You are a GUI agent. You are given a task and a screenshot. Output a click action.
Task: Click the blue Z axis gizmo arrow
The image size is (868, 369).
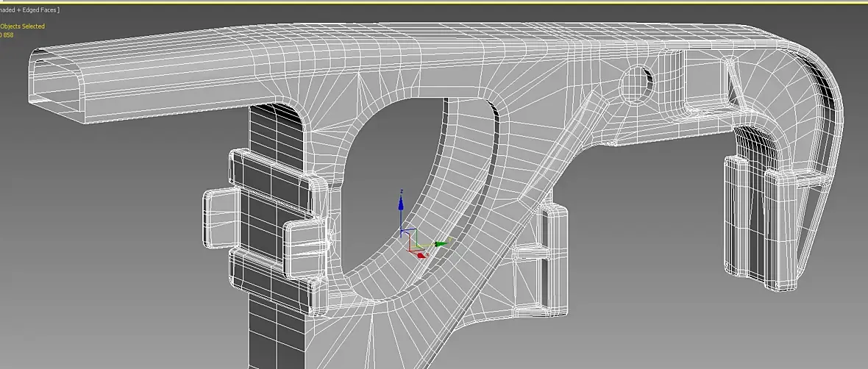click(x=402, y=202)
